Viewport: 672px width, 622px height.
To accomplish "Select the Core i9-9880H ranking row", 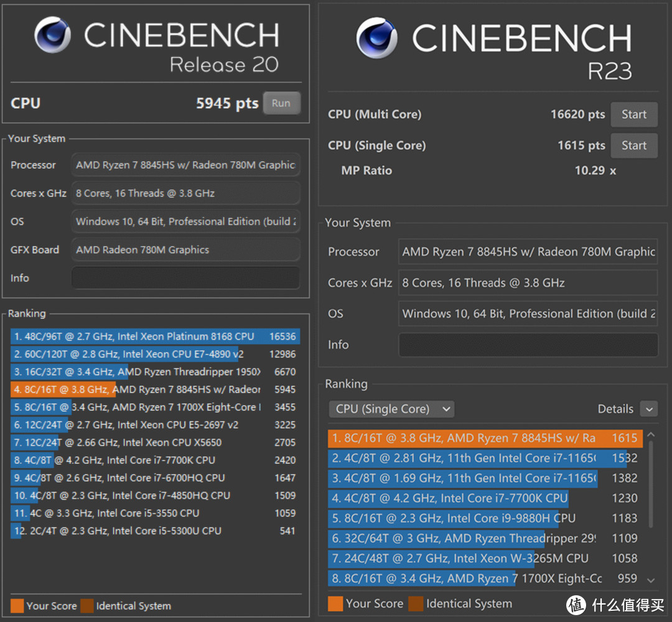I will coord(485,518).
